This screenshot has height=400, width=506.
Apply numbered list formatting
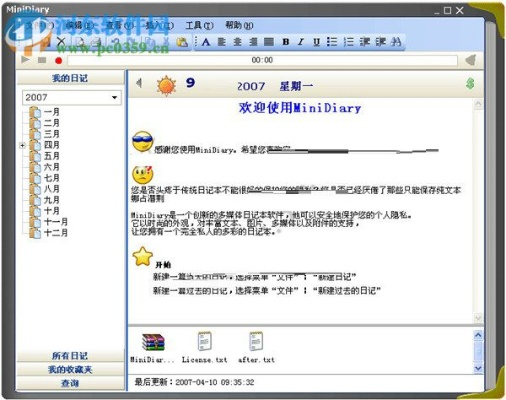pos(348,42)
